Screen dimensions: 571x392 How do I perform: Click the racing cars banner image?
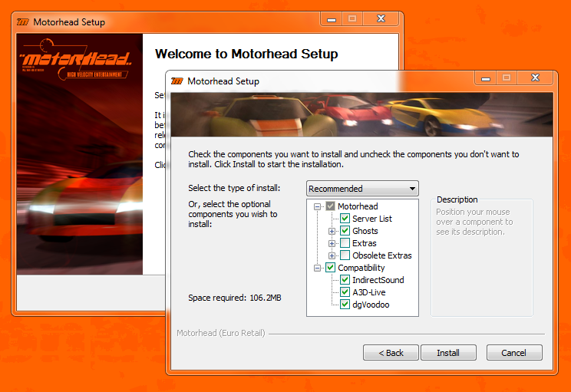pyautogui.click(x=361, y=115)
